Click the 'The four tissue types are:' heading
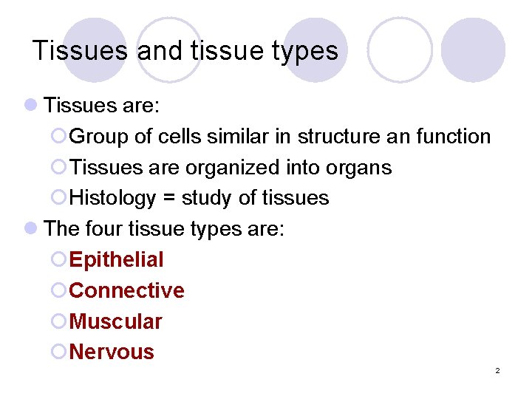The width and height of the screenshot is (532, 399). click(x=163, y=228)
